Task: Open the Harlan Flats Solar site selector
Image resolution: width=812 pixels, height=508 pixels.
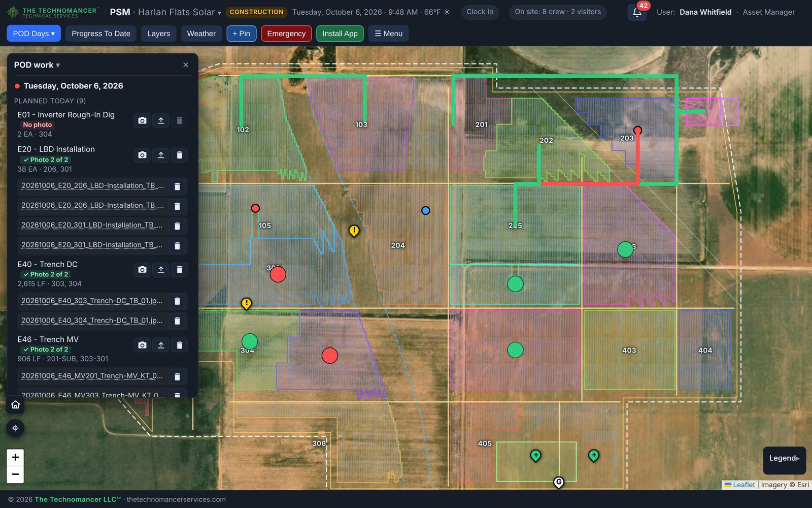Action: (x=180, y=12)
